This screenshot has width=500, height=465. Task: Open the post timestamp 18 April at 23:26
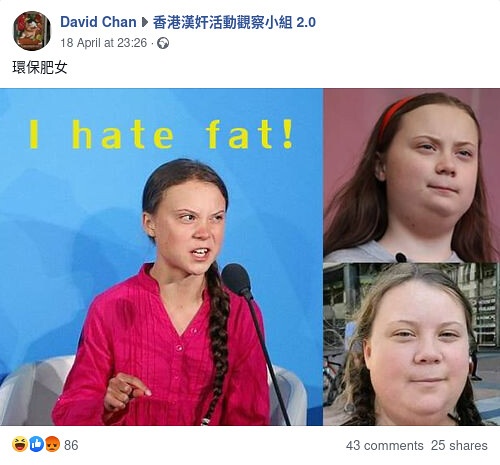pyautogui.click(x=104, y=43)
